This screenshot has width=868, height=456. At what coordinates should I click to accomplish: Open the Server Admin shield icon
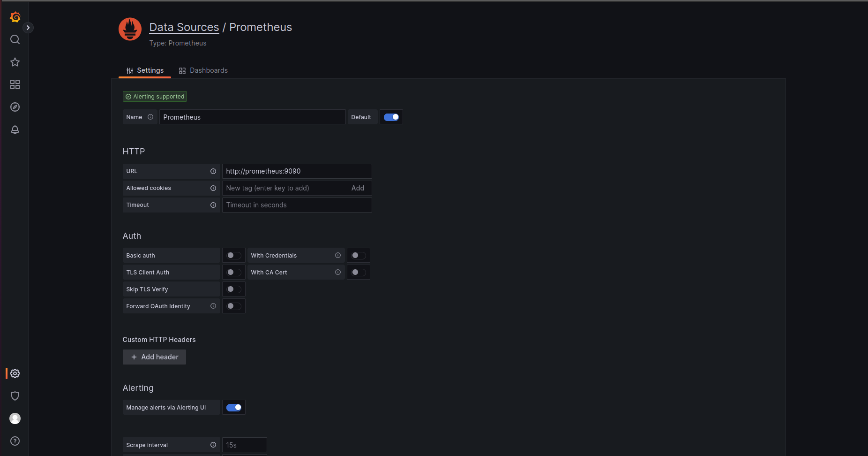(x=15, y=396)
